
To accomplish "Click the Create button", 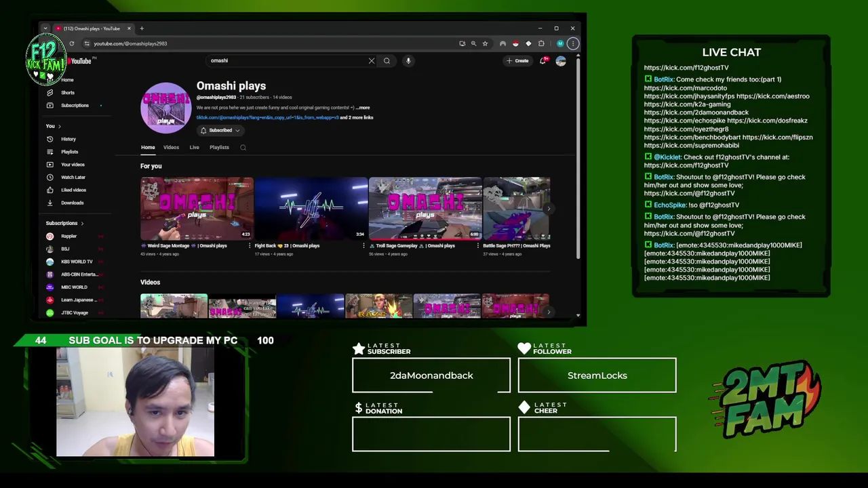I will point(517,61).
